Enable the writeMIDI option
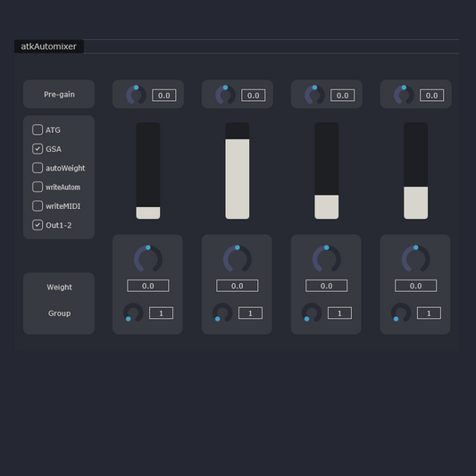Viewport: 476px width, 476px height. click(x=38, y=205)
